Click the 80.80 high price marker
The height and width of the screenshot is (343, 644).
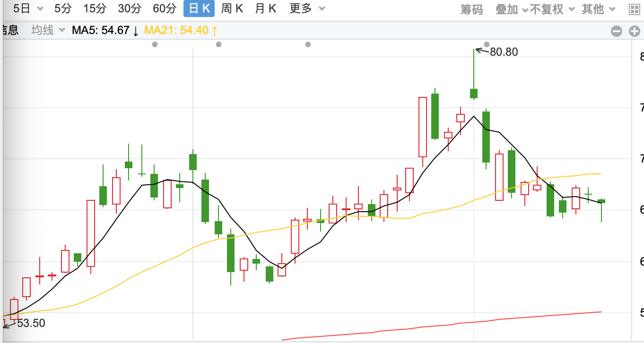504,52
